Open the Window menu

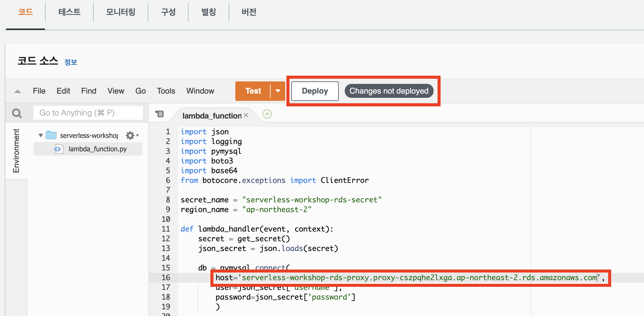click(200, 91)
